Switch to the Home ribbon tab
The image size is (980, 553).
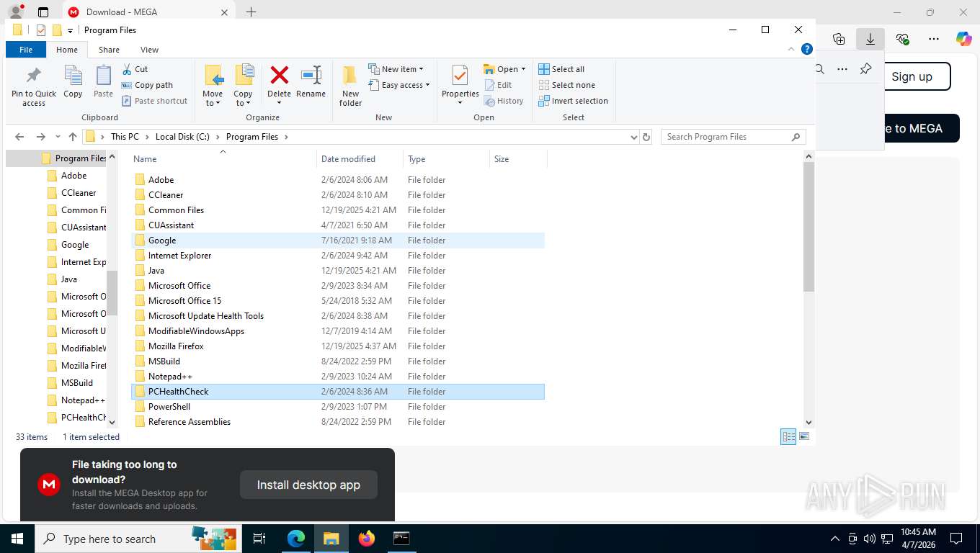(67, 50)
